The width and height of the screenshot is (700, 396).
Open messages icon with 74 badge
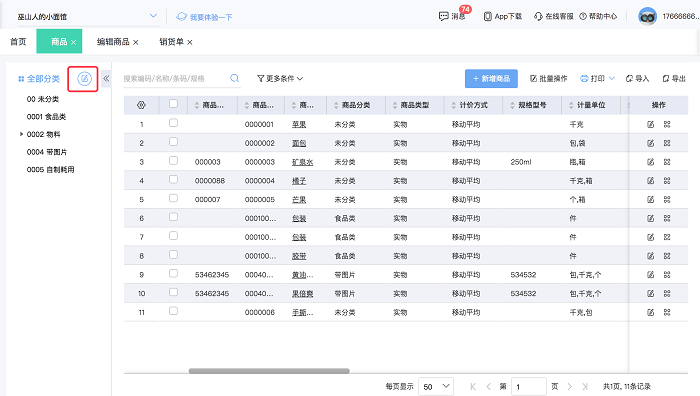[443, 17]
